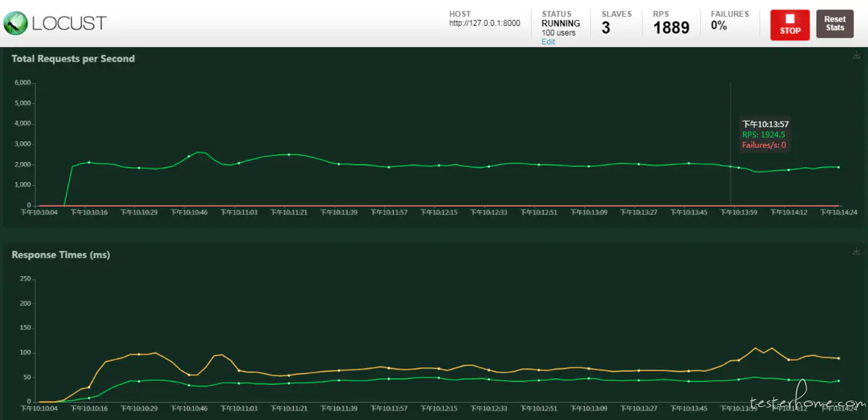Viewport: 868px width, 420px height.
Task: Click 下午10:13:09 on Total Requests chart axis
Action: tap(589, 213)
